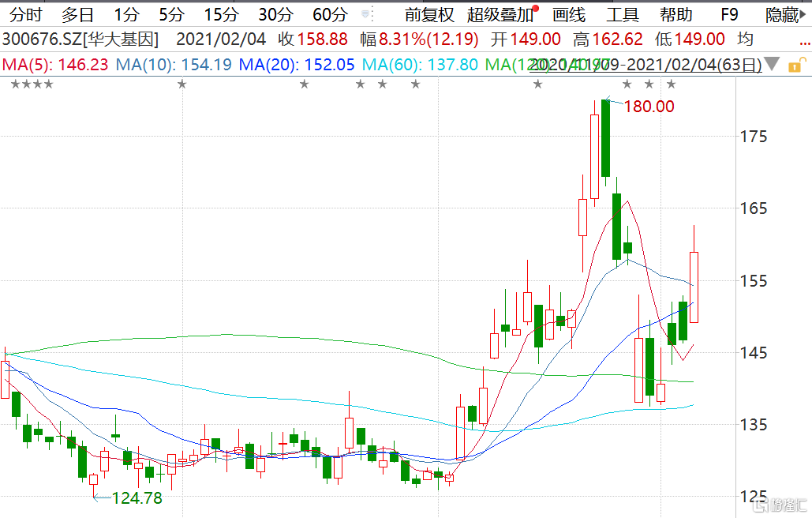Open the 多日 multi-day view
The image size is (812, 518).
coord(77,14)
